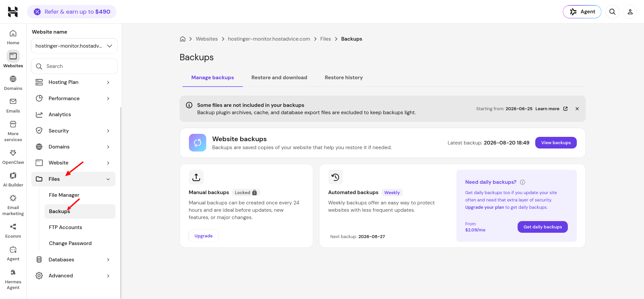The height and width of the screenshot is (299, 644).
Task: Open the Agent button in top bar
Action: 582,12
